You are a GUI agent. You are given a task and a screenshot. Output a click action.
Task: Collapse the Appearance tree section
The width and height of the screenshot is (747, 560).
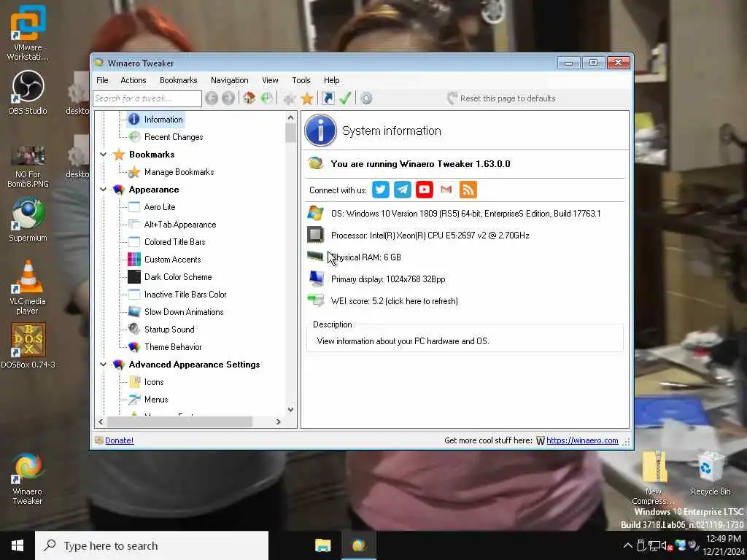tap(103, 190)
